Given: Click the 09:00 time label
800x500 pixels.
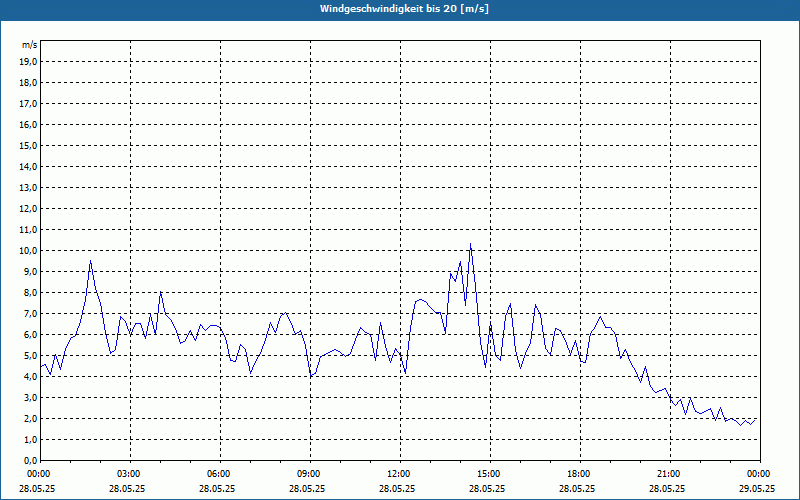Looking at the screenshot, I should pos(310,474).
